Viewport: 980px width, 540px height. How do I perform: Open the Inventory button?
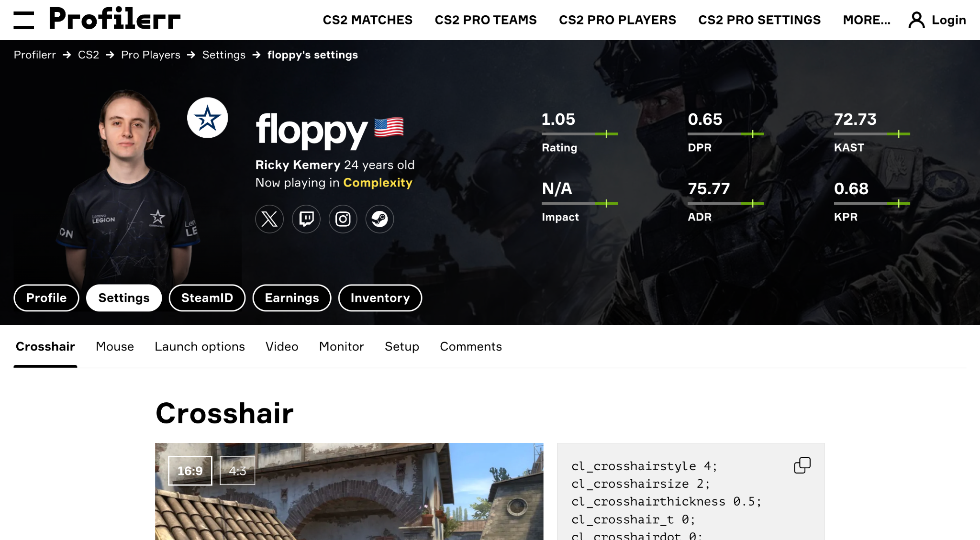click(380, 298)
